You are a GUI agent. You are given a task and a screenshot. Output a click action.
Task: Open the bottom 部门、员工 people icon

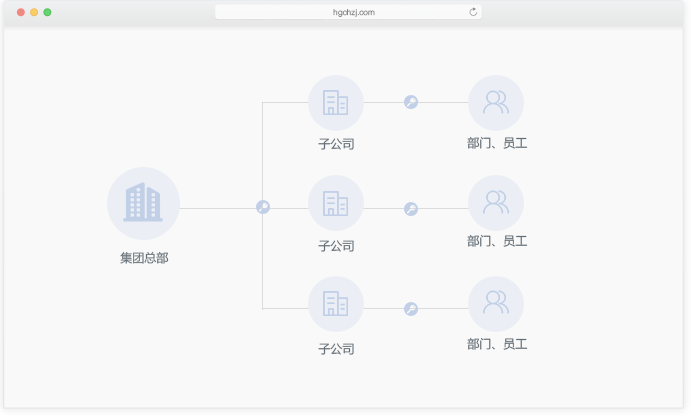496,304
